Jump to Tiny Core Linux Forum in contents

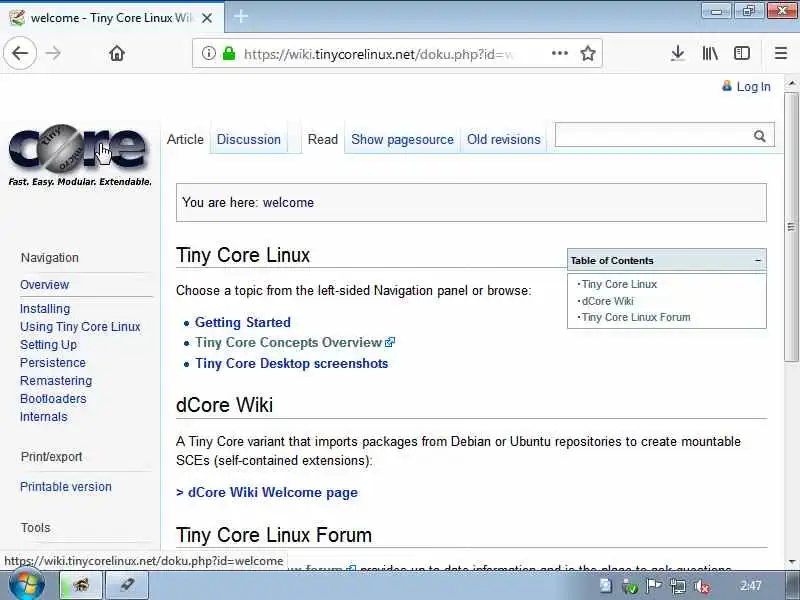click(x=636, y=317)
